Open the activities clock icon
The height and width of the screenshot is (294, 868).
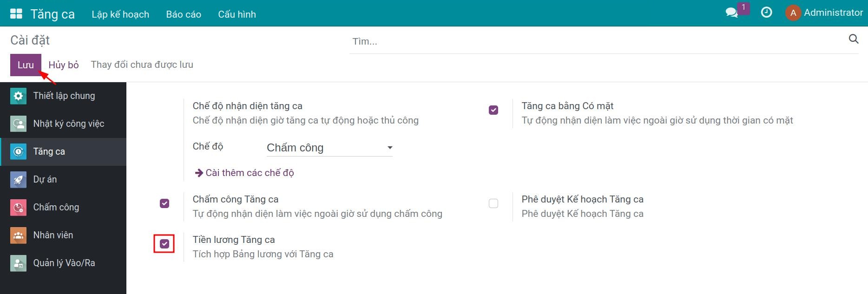766,13
